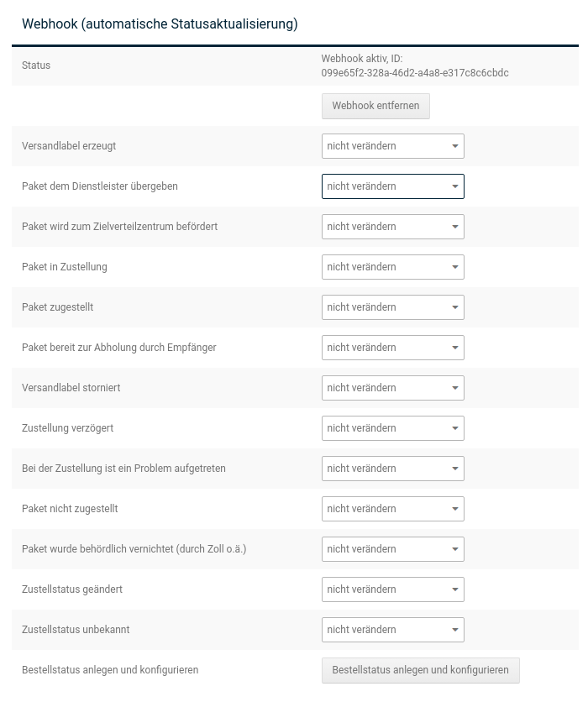The width and height of the screenshot is (588, 702).
Task: Open the Zustellstatus geändert dropdown
Action: click(392, 589)
